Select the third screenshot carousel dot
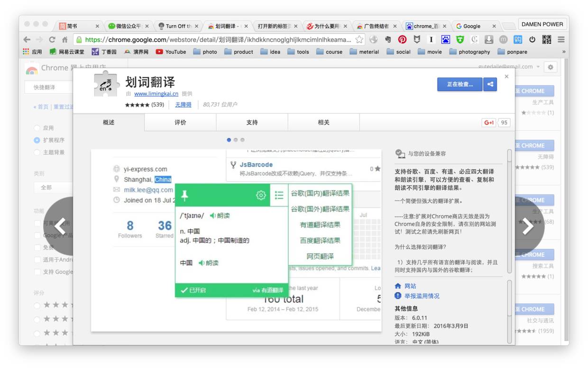Screen dimensions: 588x368 (x=242, y=140)
